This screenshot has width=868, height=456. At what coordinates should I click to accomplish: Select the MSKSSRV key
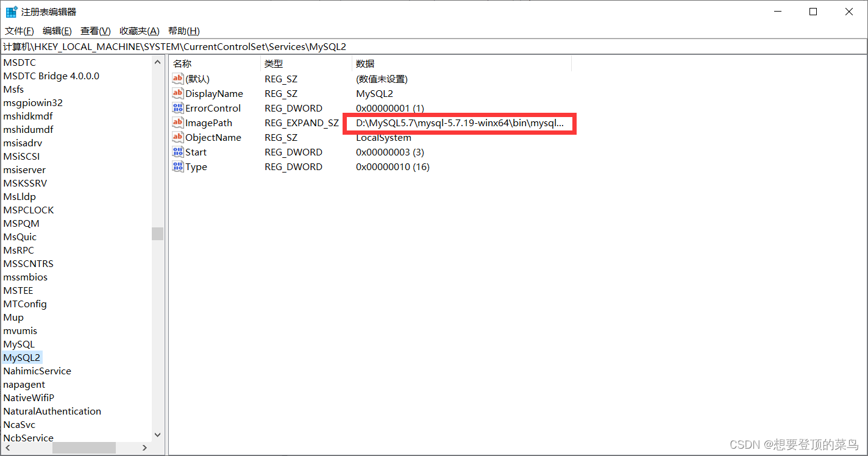[25, 183]
